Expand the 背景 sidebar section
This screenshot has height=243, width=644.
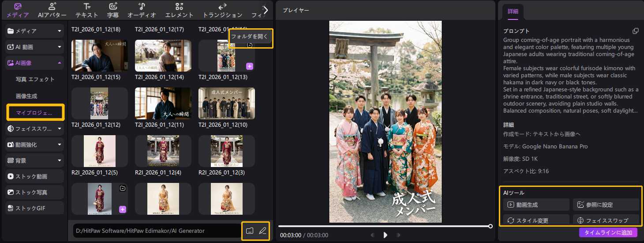[35, 160]
